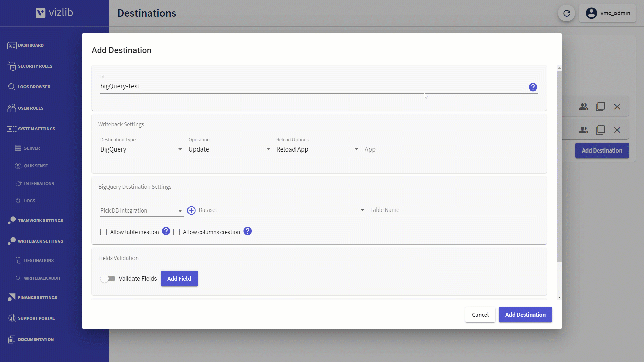Open help for Allow columns creation

248,231
